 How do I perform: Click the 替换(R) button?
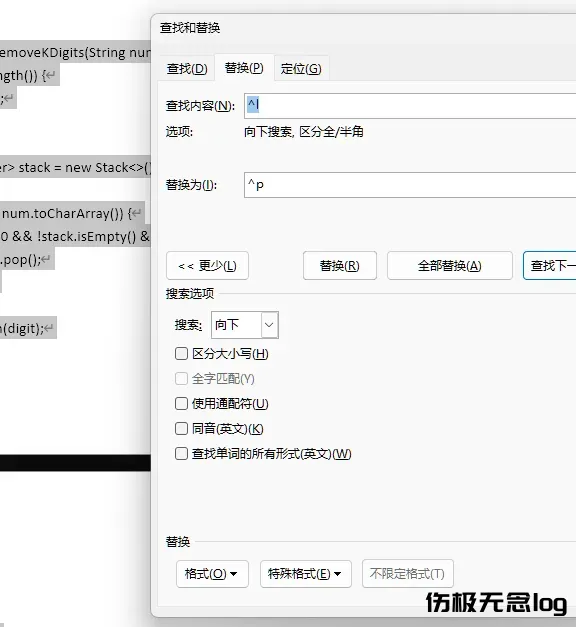[340, 266]
